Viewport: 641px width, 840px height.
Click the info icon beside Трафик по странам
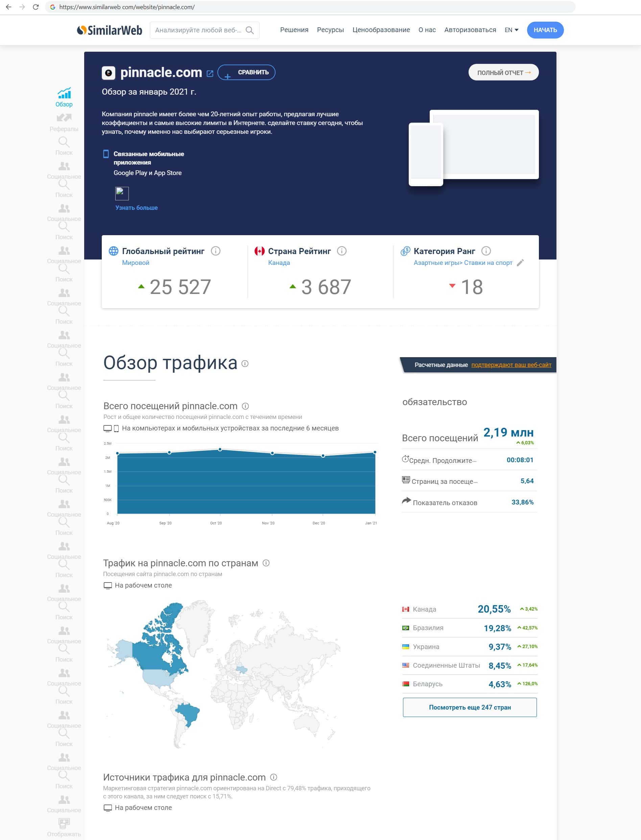(x=266, y=563)
